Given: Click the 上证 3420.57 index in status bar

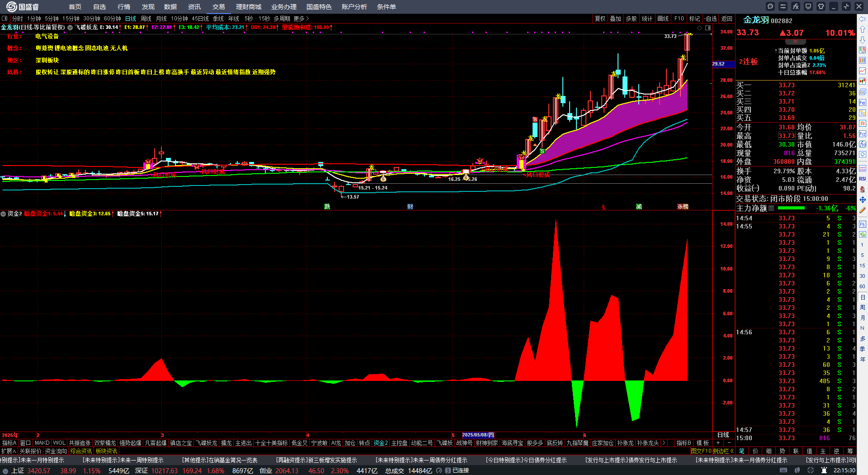Looking at the screenshot, I should tap(31, 470).
